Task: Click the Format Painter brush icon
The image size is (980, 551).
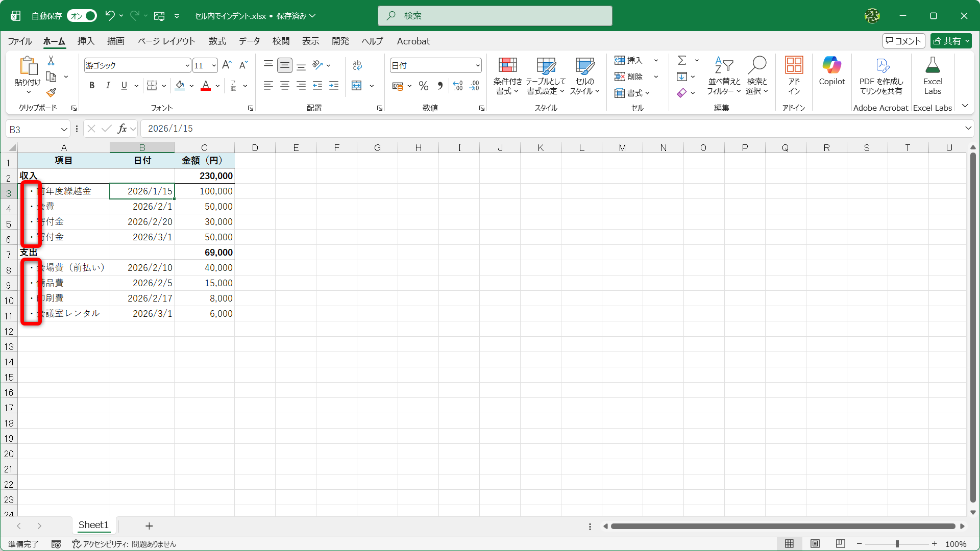Action: point(51,93)
